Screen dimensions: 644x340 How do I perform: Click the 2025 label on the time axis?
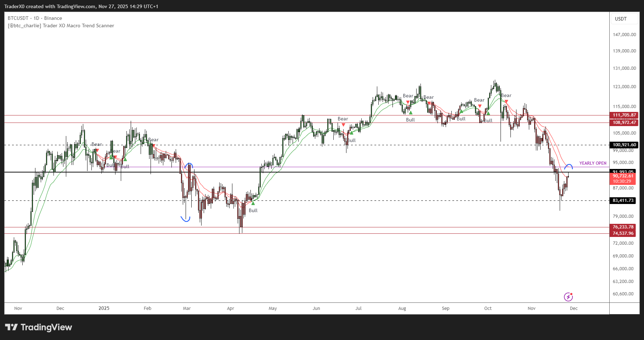(x=104, y=308)
